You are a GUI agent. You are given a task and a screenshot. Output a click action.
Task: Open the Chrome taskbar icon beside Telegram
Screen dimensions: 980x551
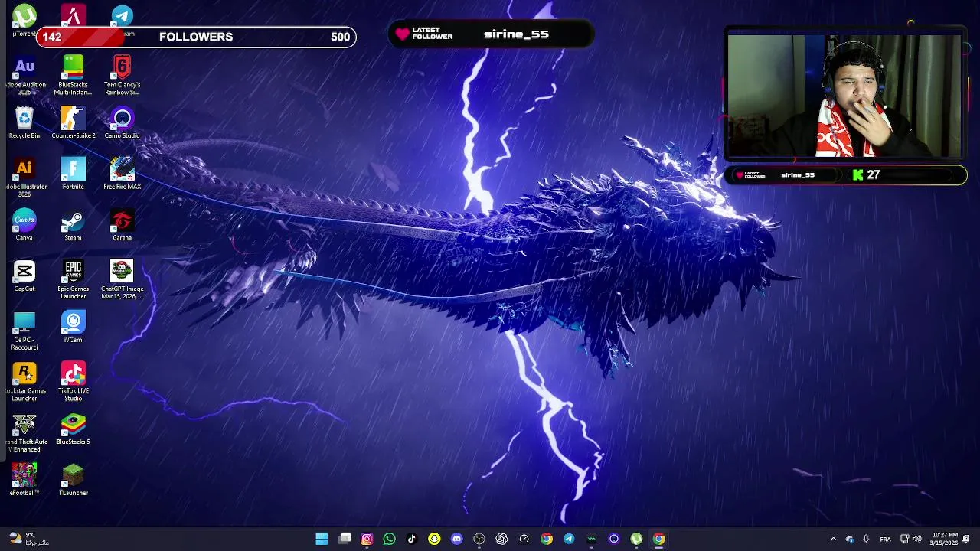coord(547,539)
